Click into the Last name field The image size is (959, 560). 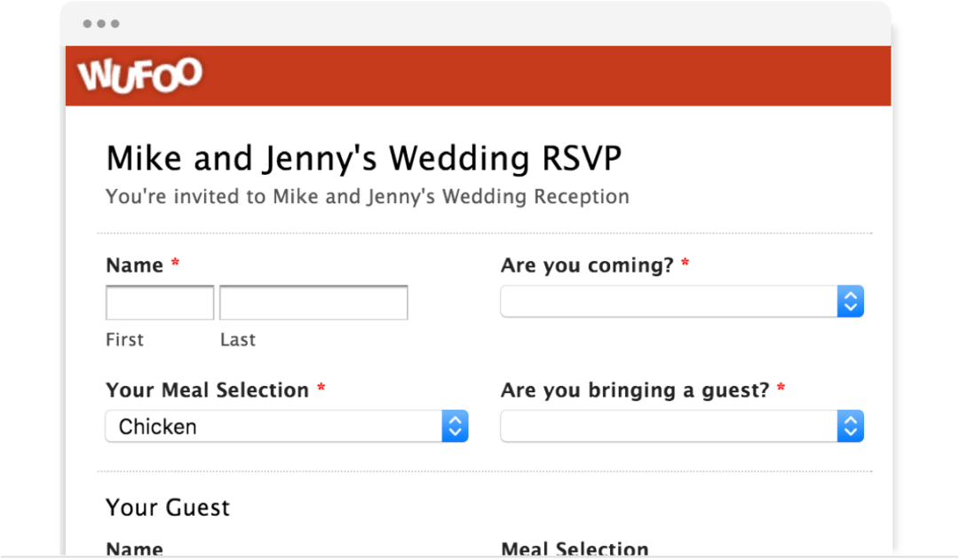click(x=313, y=303)
